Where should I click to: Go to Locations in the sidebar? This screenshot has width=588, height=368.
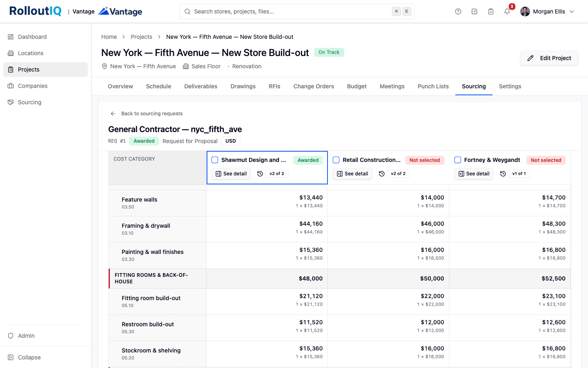pyautogui.click(x=45, y=53)
